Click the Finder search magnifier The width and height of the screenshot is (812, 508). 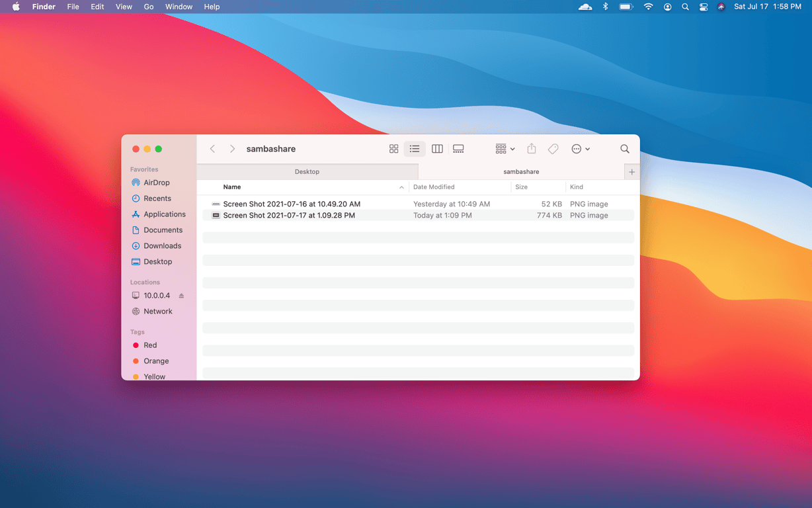coord(625,149)
